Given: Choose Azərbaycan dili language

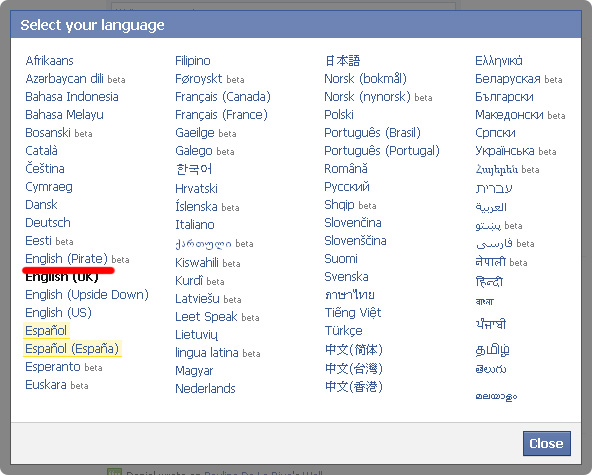Looking at the screenshot, I should [65, 79].
